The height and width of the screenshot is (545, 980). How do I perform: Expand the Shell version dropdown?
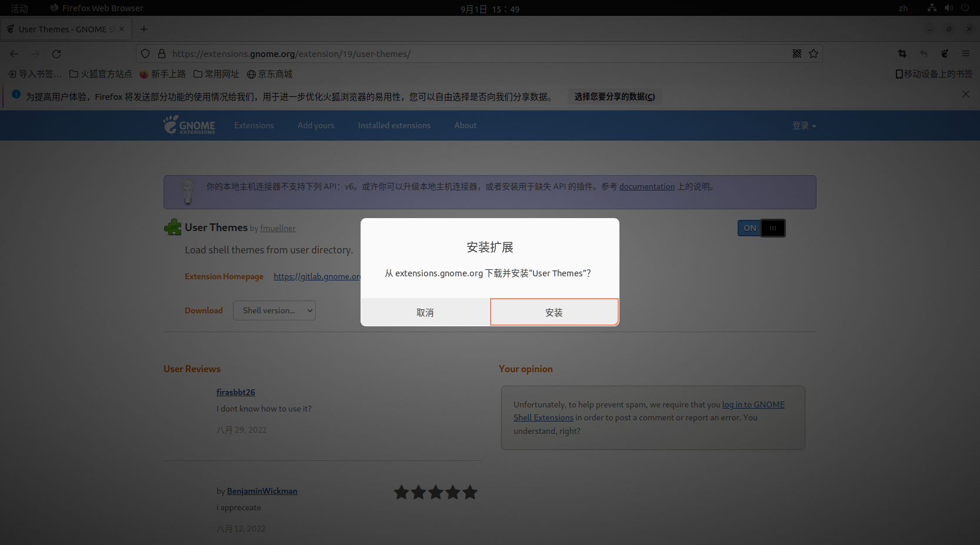274,310
